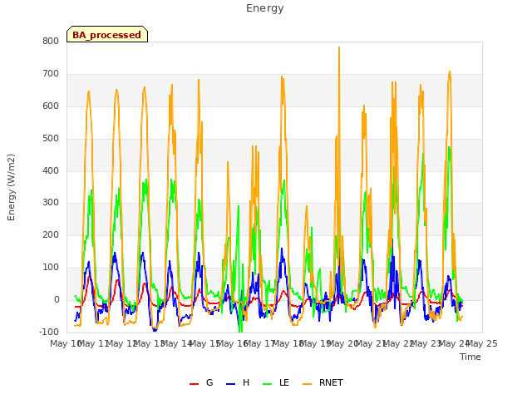The image size is (532, 399).
Task: Click the -100 y-axis tick label
Action: click(49, 332)
